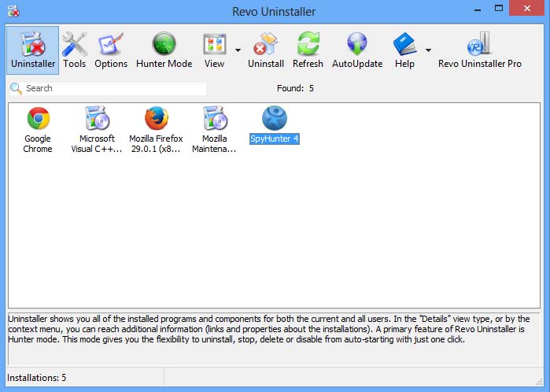Select Mozilla Firefox 29.0.1 entry

click(x=156, y=130)
